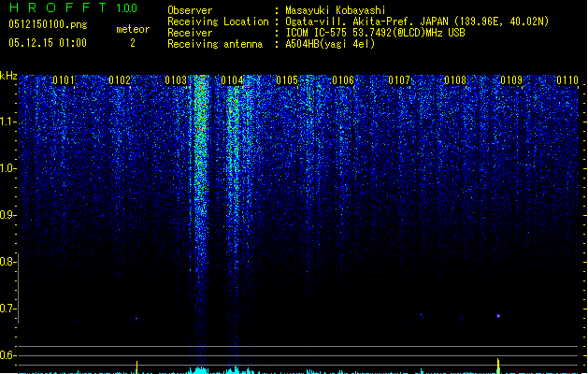Click the Receiver label
The image size is (588, 374).
pyautogui.click(x=190, y=33)
